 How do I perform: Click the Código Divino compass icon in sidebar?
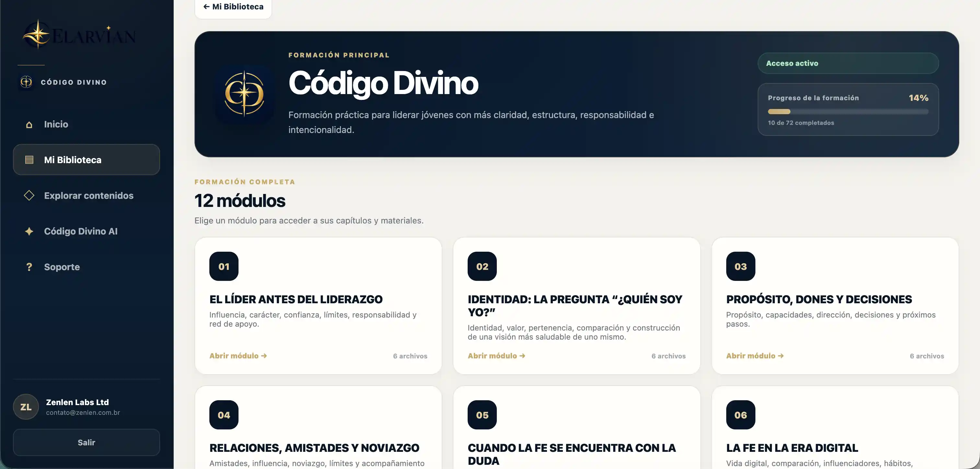[x=26, y=82]
